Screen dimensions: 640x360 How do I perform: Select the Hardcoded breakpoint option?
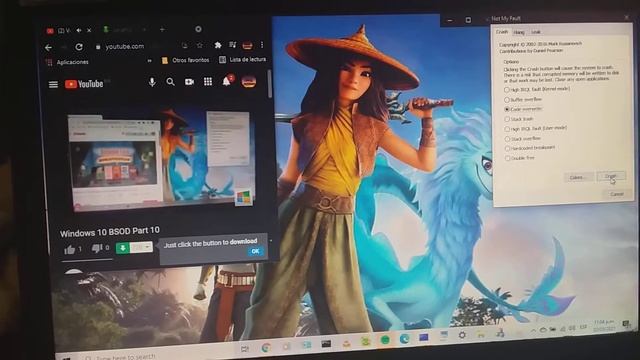(x=530, y=148)
